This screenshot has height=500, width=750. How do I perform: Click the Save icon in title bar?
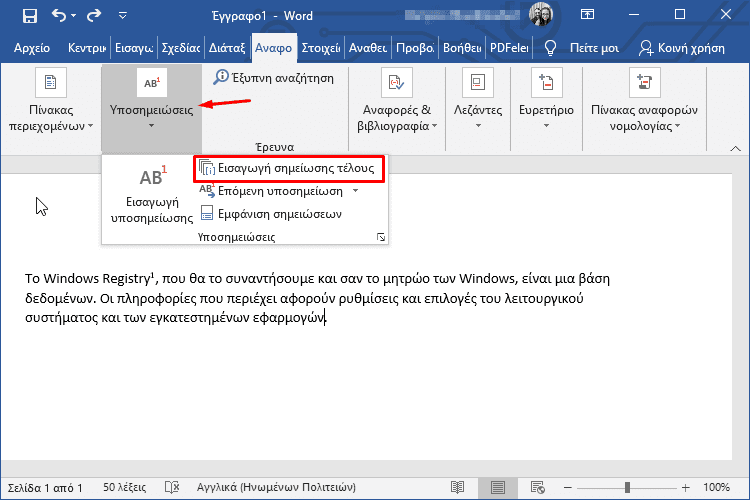(x=30, y=16)
